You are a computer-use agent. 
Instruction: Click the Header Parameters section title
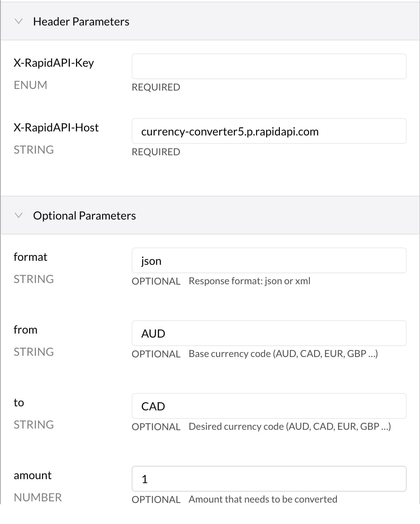click(81, 21)
